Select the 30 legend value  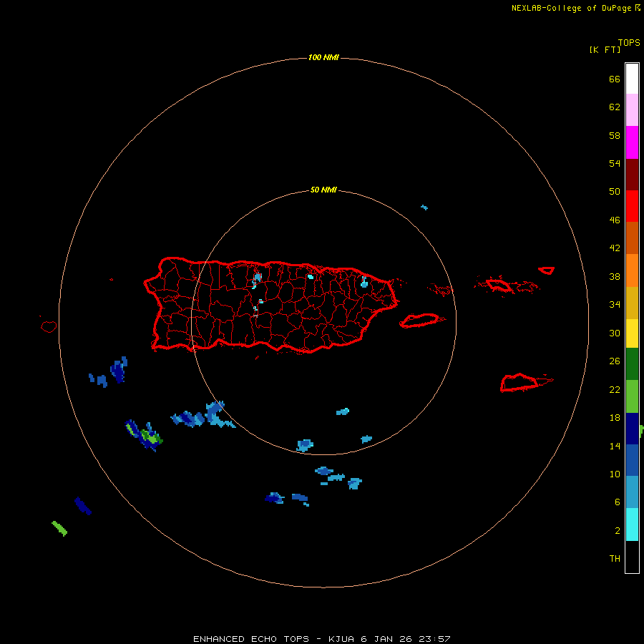coord(615,333)
